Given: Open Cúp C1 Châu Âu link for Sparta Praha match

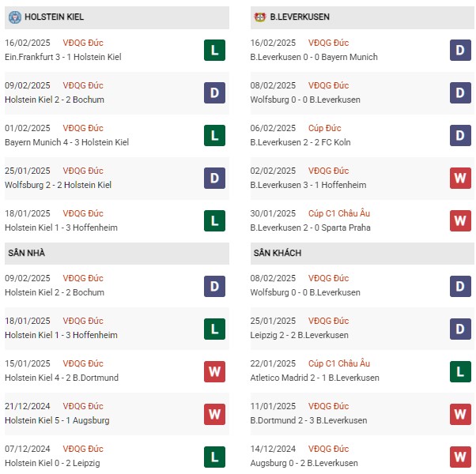Looking at the screenshot, I should [339, 213].
